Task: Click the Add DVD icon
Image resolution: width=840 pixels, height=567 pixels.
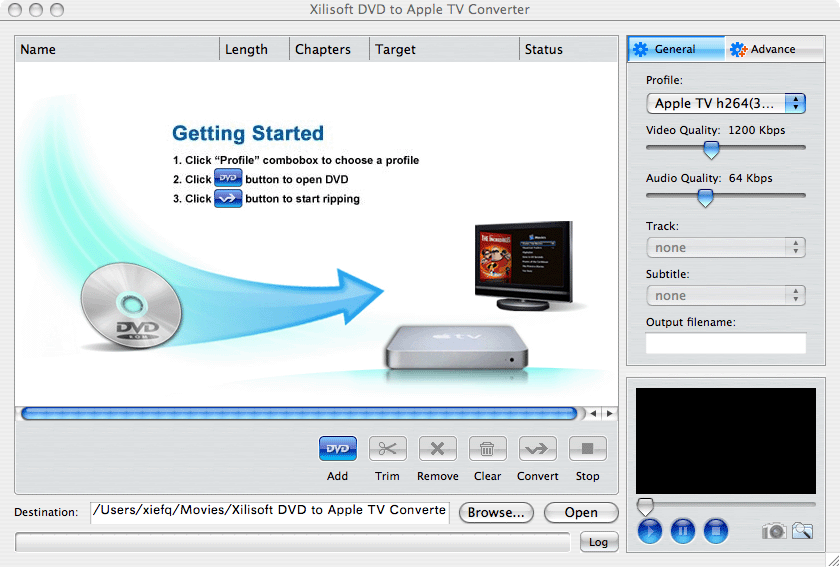Action: click(337, 449)
